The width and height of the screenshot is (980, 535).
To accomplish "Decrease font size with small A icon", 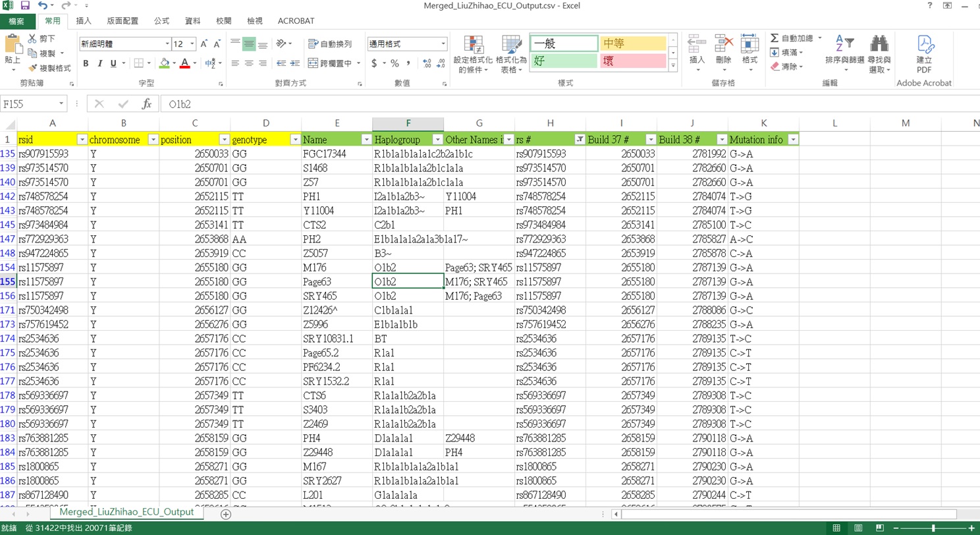I will click(x=217, y=44).
